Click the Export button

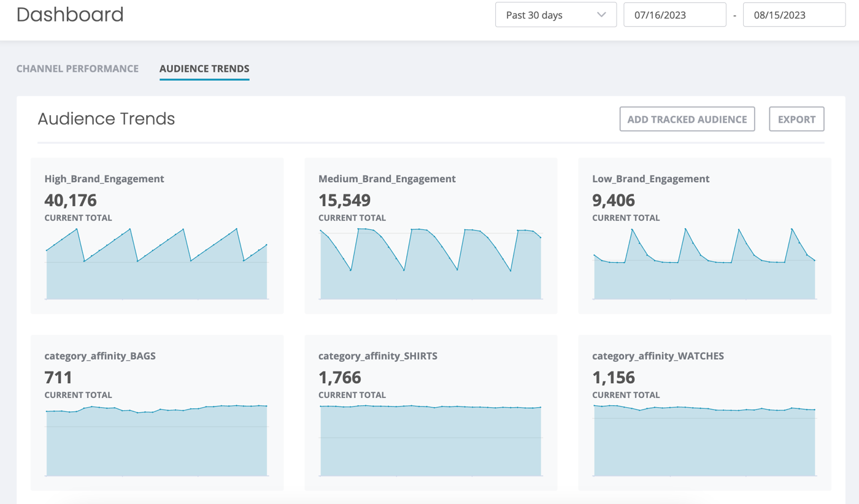tap(796, 120)
